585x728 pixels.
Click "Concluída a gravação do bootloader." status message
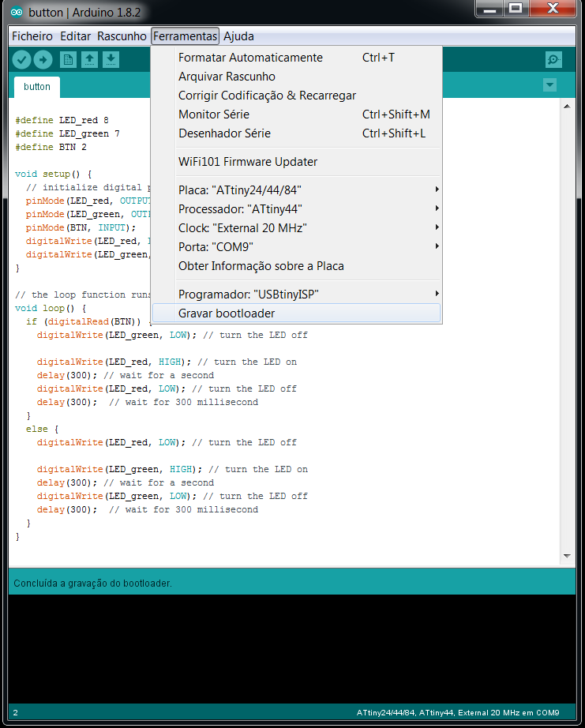pos(93,584)
